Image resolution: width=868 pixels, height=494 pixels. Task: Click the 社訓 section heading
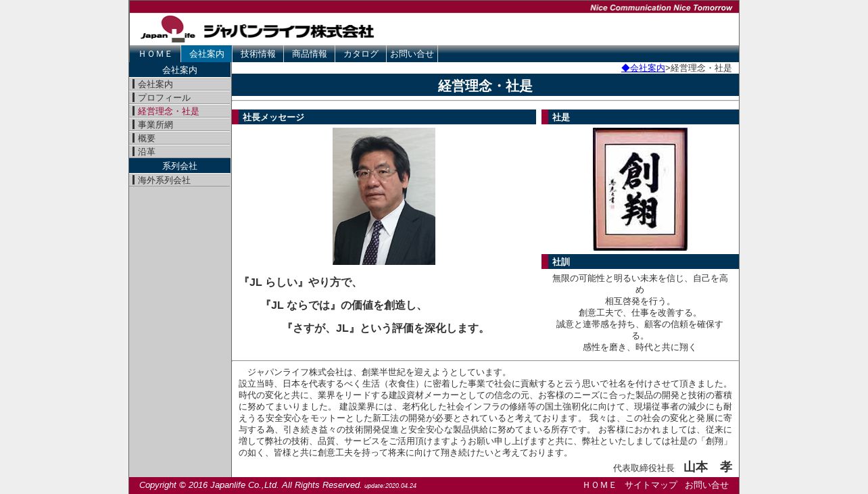pos(640,262)
